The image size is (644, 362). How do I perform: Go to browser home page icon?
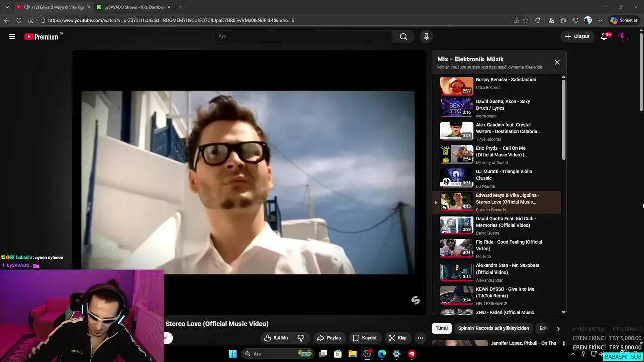point(31,20)
